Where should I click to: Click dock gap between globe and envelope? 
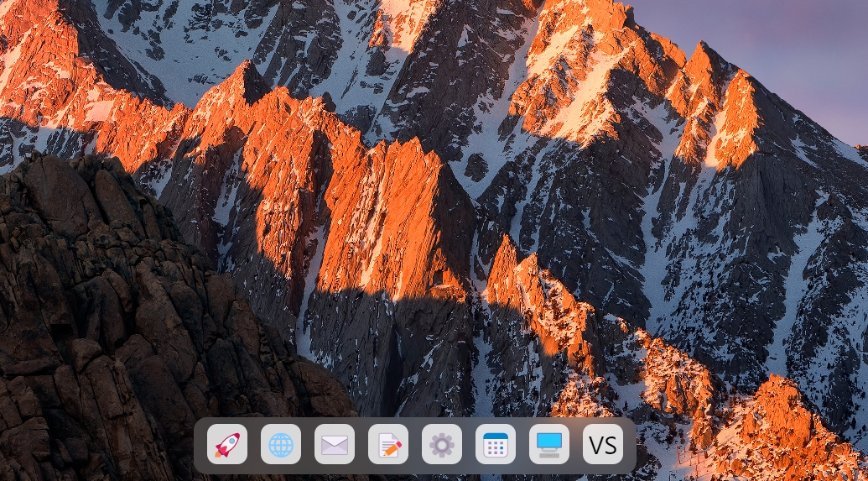click(308, 445)
